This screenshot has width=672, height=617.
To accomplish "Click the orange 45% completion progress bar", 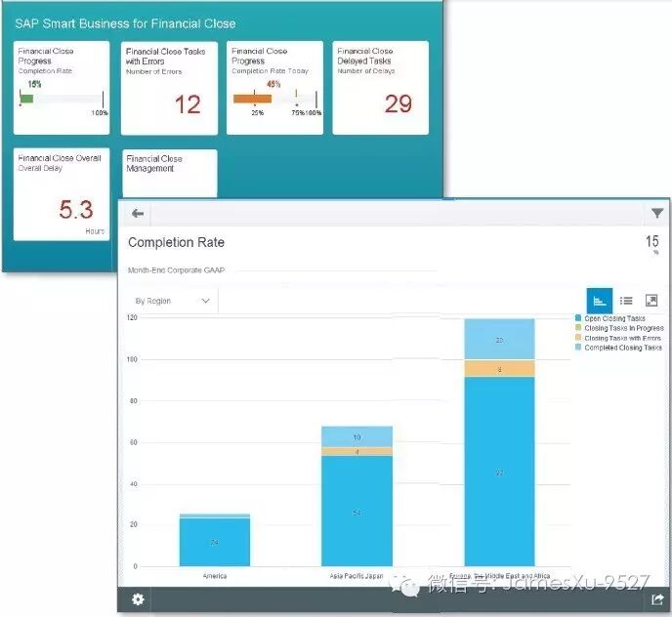I will point(252,99).
